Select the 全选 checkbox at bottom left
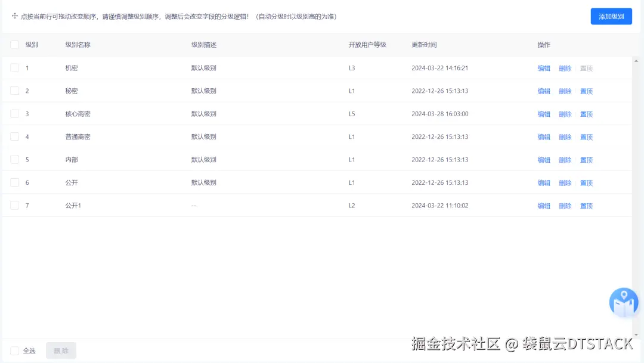 tap(15, 350)
